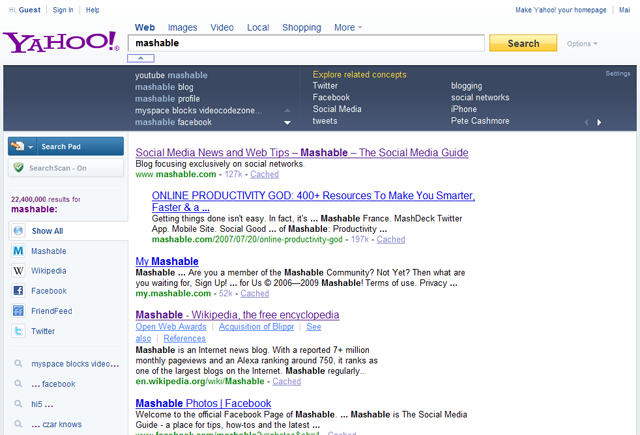Click in the mashable search input field

306,43
